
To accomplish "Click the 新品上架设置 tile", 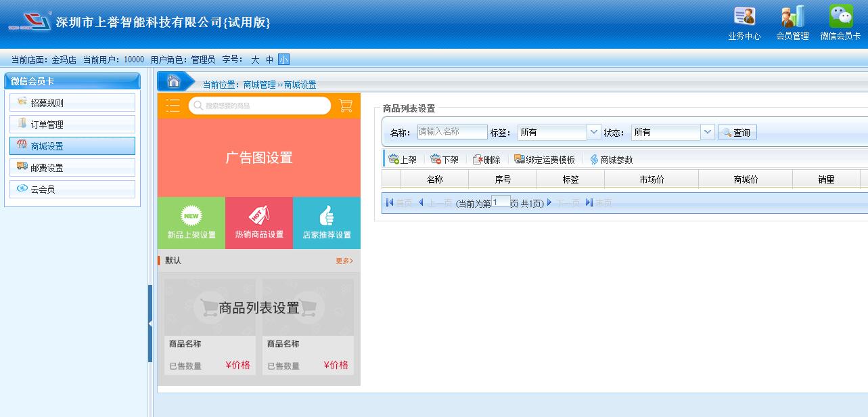I will click(x=191, y=223).
